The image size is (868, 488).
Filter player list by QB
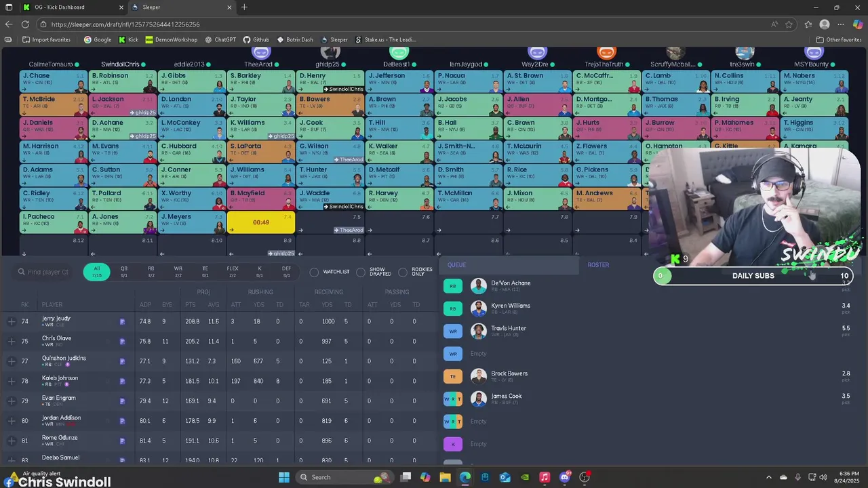[x=123, y=272]
